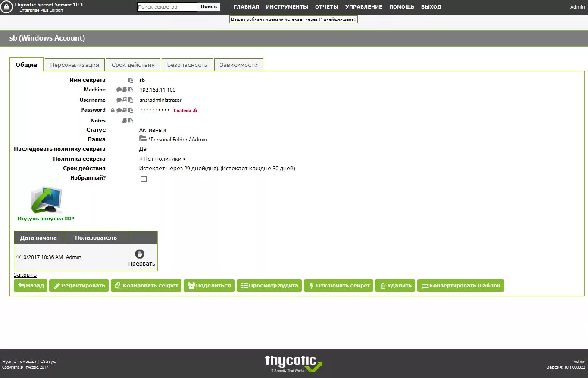588x378 pixels.
Task: Copy the secret name to clipboard
Action: click(131, 80)
